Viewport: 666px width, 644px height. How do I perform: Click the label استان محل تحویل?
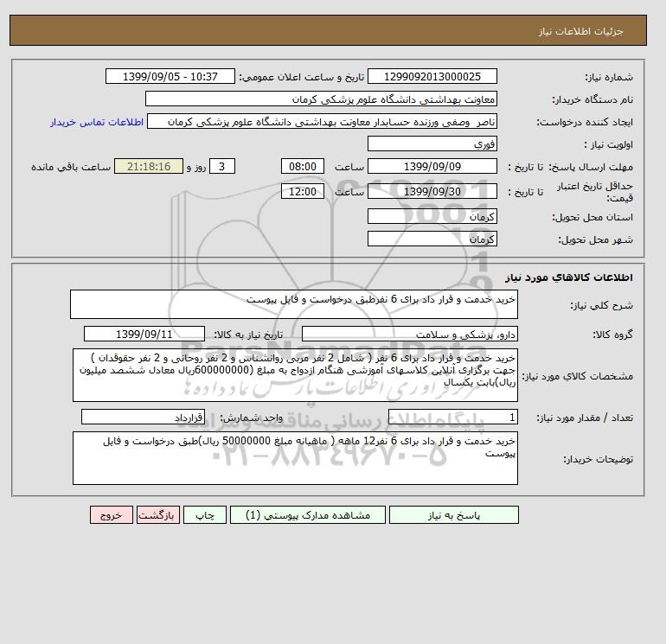tap(592, 217)
